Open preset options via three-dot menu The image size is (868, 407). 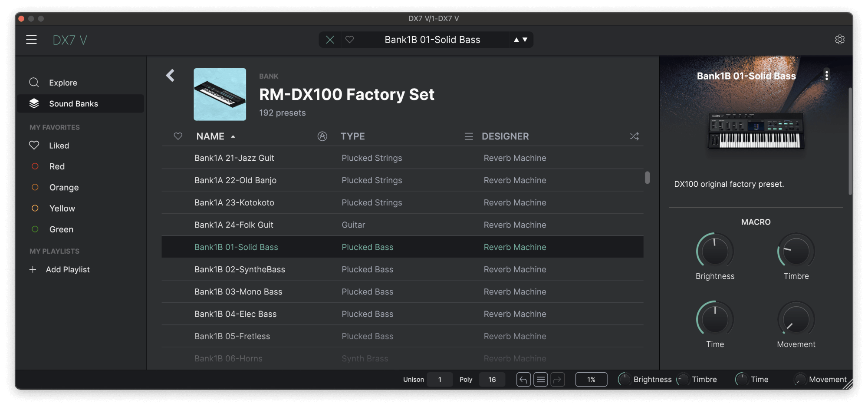point(827,76)
